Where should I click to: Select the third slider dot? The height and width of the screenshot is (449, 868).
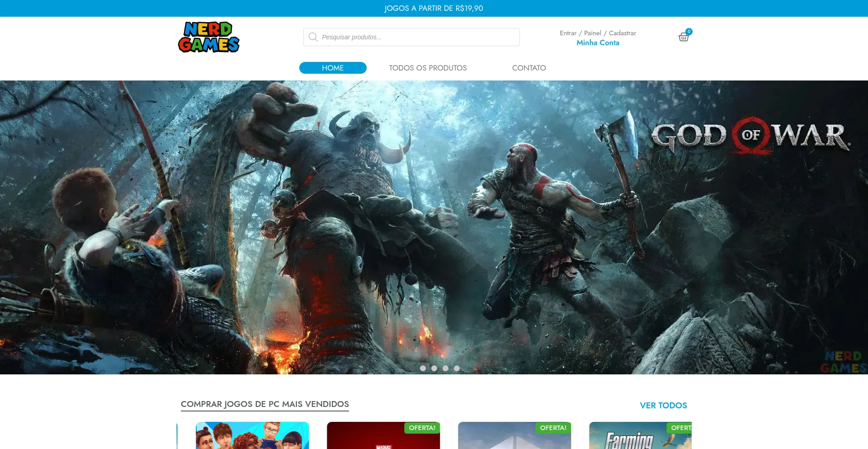[x=445, y=368]
